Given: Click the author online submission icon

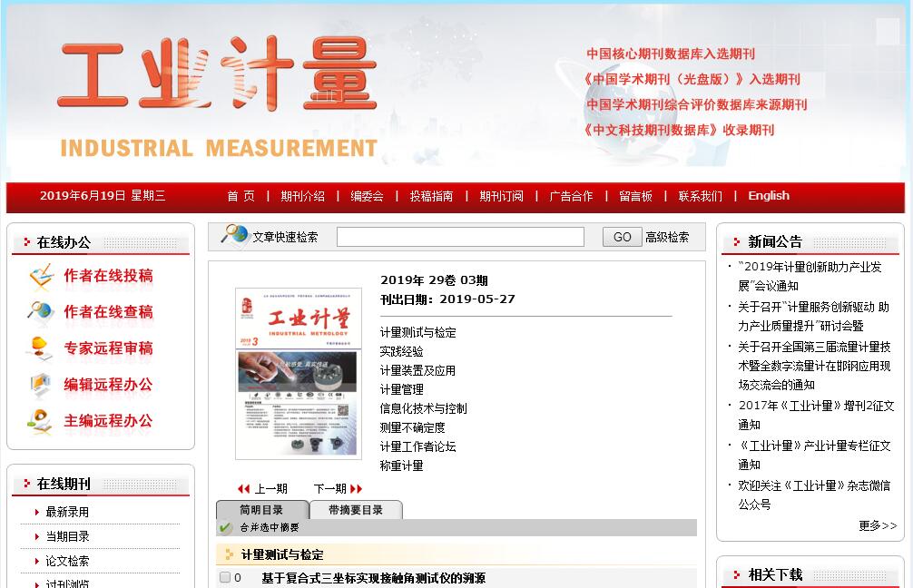Looking at the screenshot, I should (41, 276).
